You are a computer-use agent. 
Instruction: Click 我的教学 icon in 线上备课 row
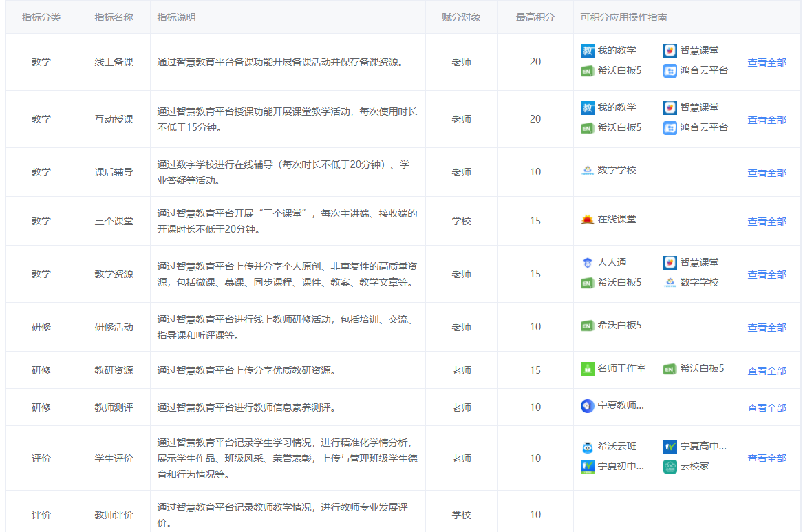(x=588, y=51)
